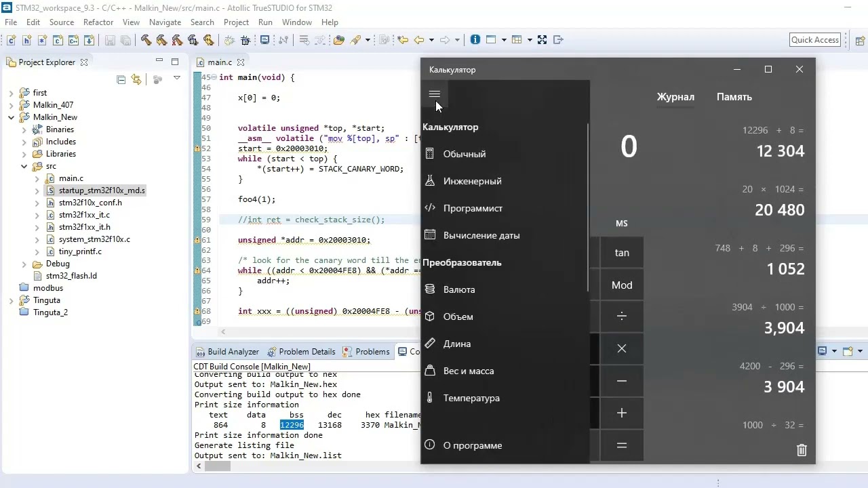Open the Refactor menu
Image resolution: width=868 pixels, height=488 pixels.
coord(98,22)
